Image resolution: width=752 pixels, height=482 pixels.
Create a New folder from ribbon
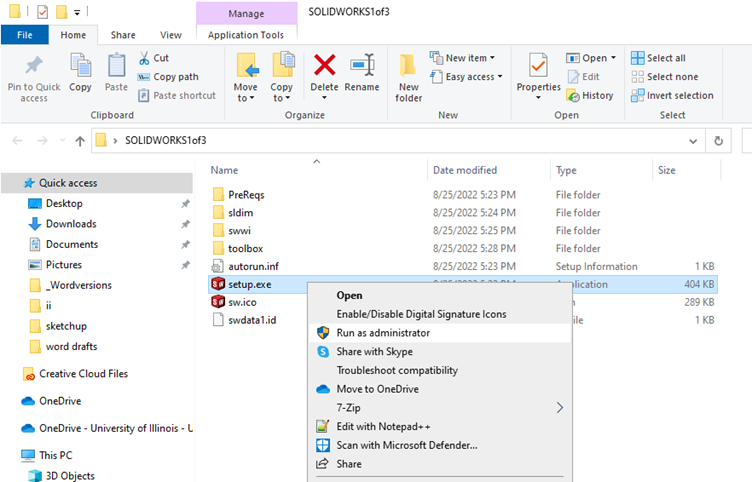coord(409,78)
